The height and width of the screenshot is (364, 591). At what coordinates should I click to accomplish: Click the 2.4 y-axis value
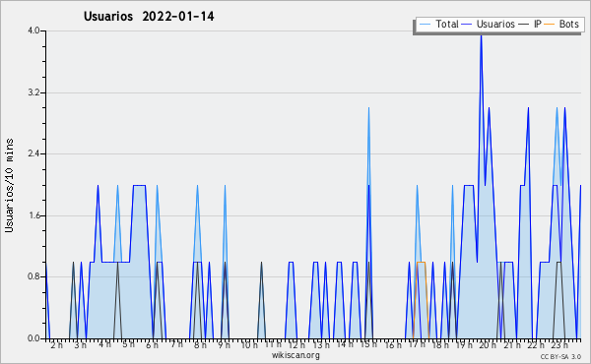coord(33,153)
